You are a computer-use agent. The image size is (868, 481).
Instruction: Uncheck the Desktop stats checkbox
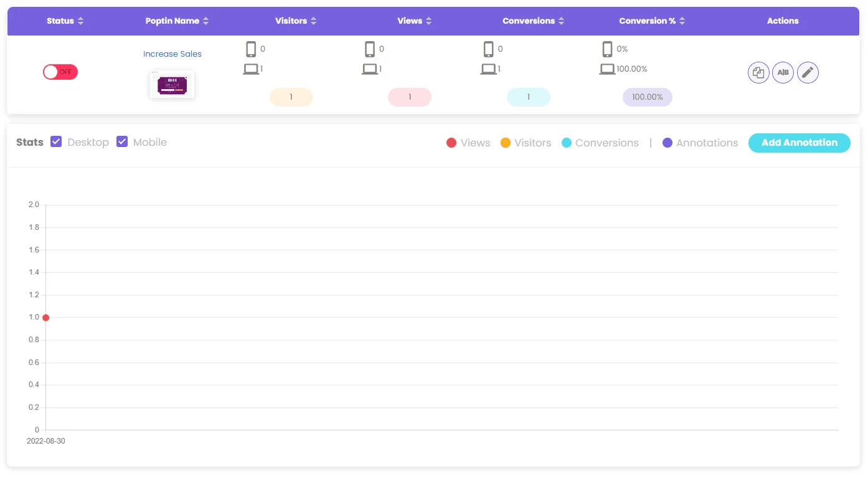click(56, 142)
